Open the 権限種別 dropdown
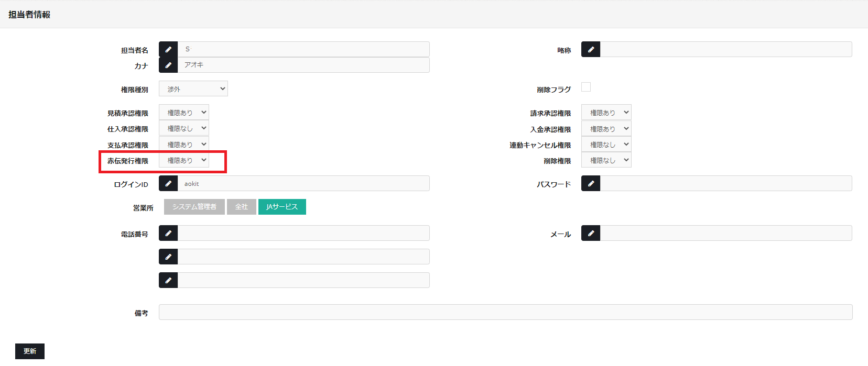Viewport: 868px width, 366px height. click(x=193, y=89)
